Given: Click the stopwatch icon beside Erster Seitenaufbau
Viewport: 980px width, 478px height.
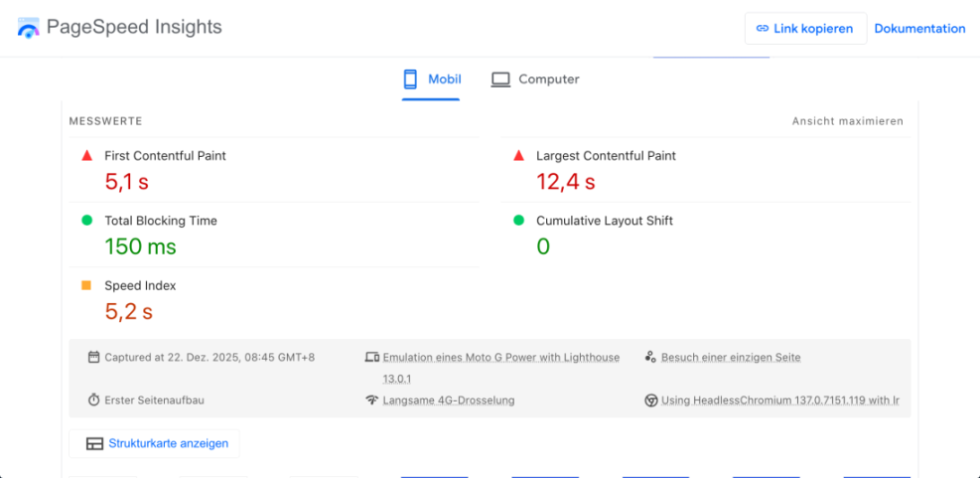Looking at the screenshot, I should pos(93,399).
